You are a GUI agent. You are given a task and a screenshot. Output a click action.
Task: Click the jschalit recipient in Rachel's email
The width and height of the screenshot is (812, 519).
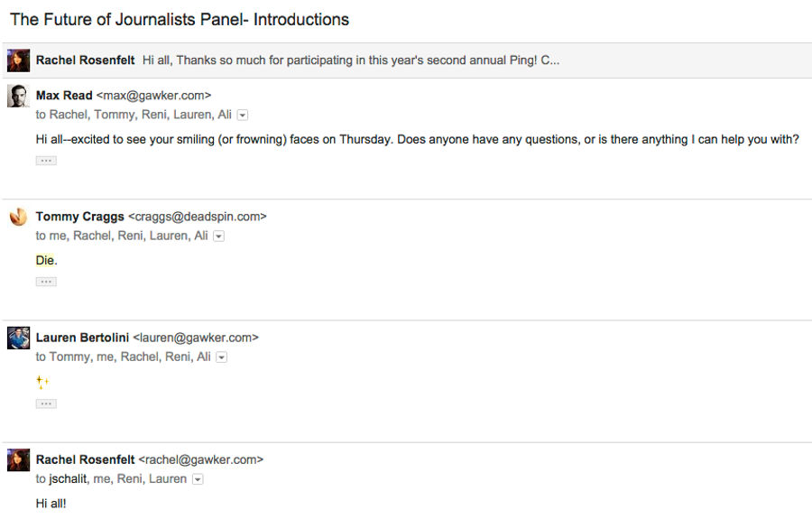pos(68,479)
